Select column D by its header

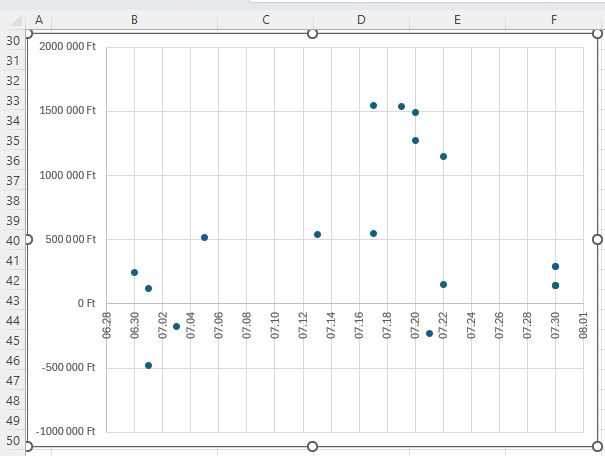click(x=361, y=19)
